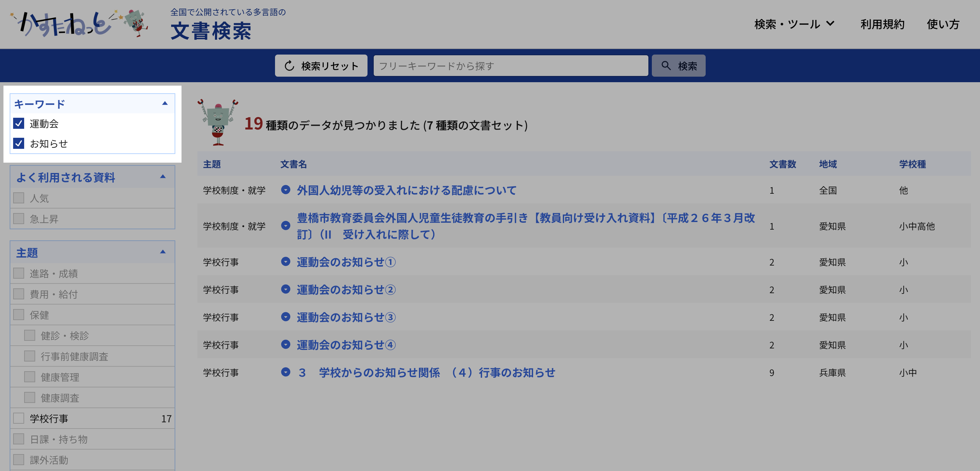Click 全国 region cell
This screenshot has height=471, width=980.
828,190
